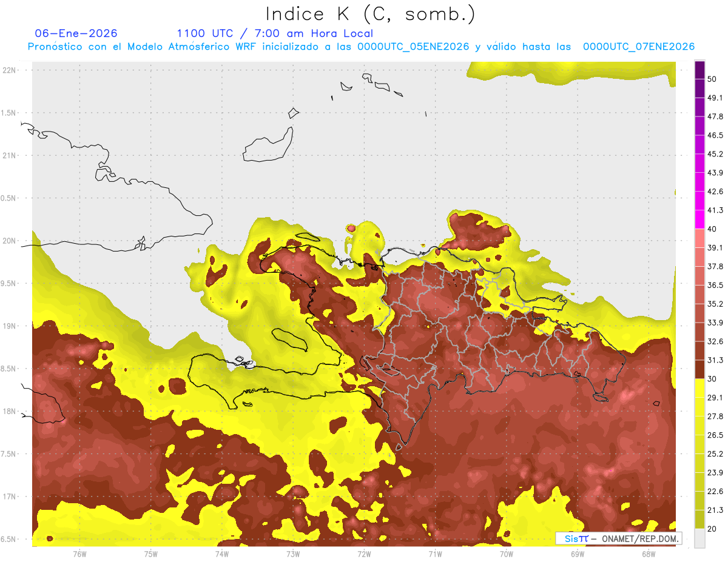Click the '1100 UTC / 7:00 am Hora Local' timestamp

point(275,33)
